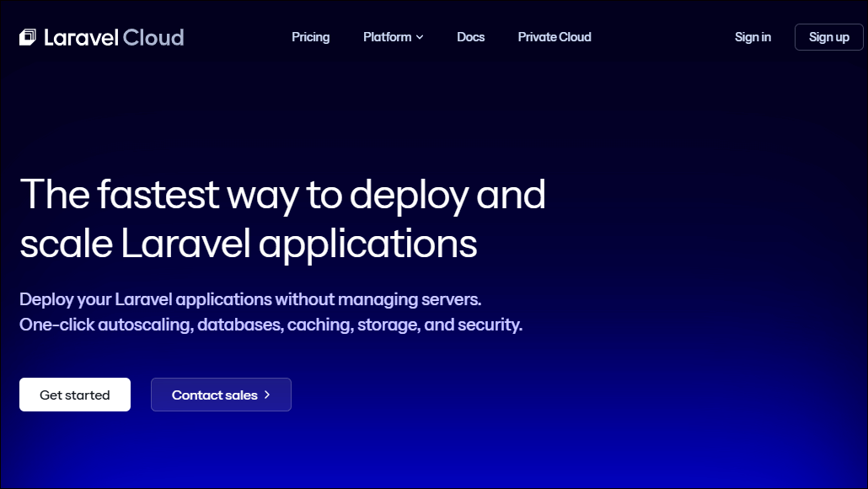This screenshot has height=489, width=868.
Task: Click the word "databases" in the subtitle
Action: tap(239, 325)
